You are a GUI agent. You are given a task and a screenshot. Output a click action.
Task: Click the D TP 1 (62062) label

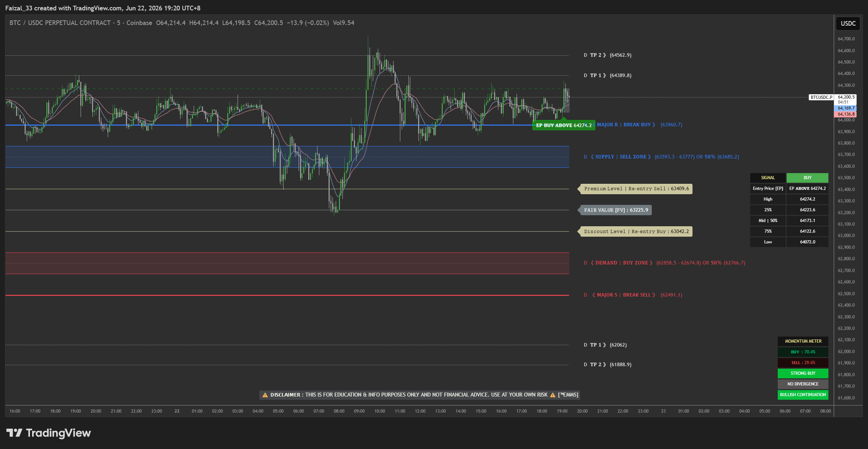tap(605, 345)
